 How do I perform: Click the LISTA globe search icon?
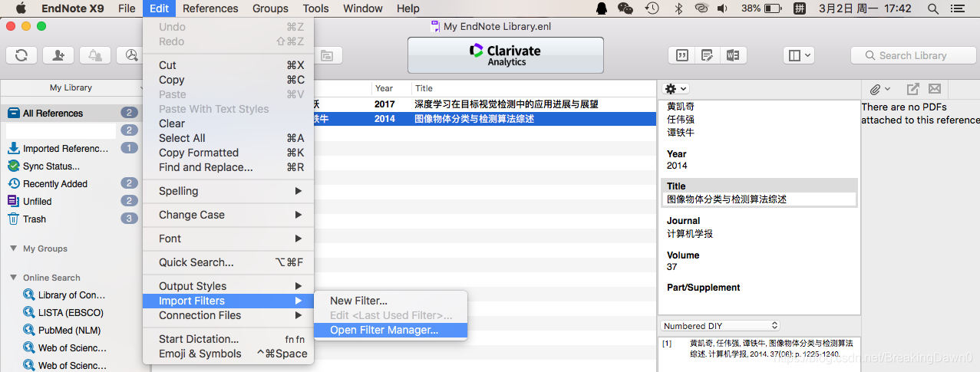coord(28,312)
